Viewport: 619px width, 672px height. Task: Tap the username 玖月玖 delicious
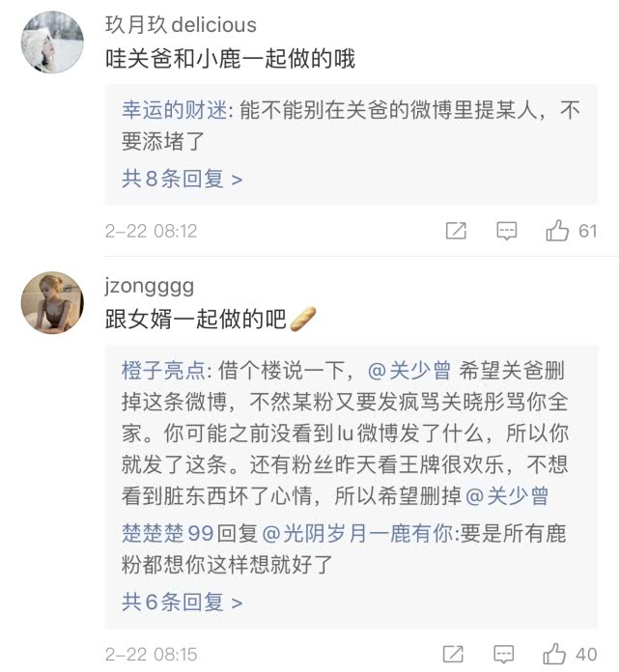coord(181,25)
